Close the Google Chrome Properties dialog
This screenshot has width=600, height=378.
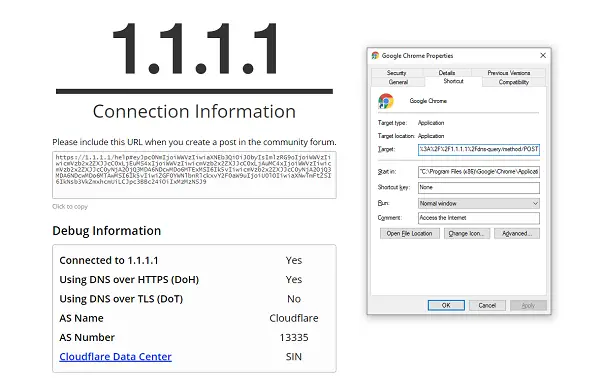(543, 55)
